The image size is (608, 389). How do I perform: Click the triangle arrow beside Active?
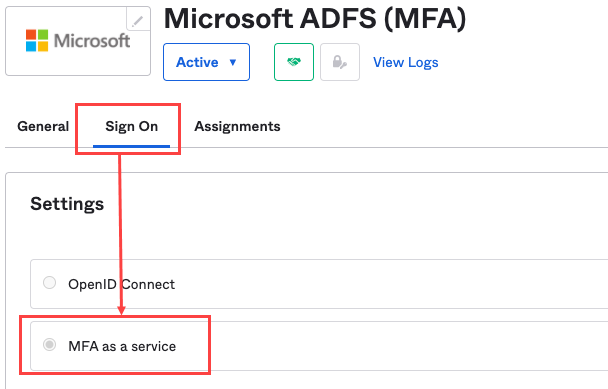click(x=233, y=62)
